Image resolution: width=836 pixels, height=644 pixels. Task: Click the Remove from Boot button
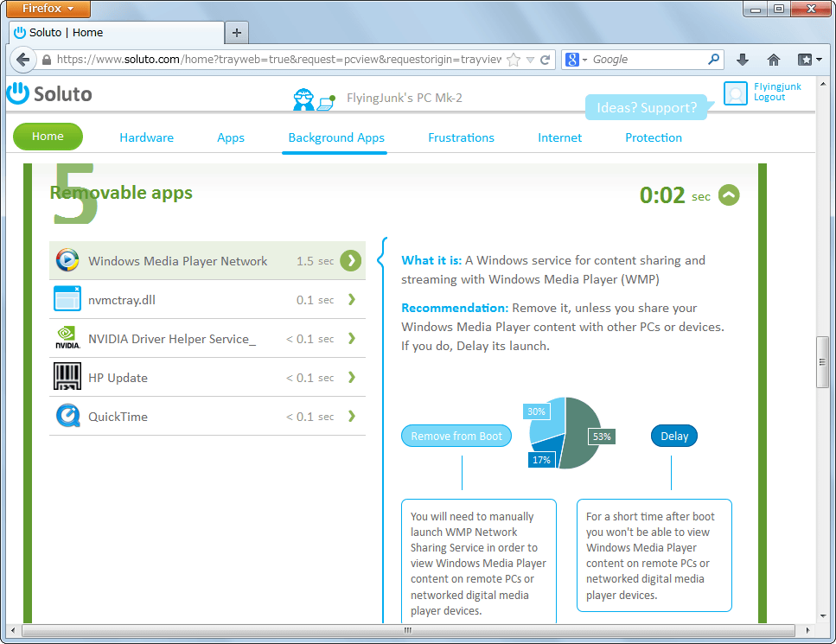[456, 436]
